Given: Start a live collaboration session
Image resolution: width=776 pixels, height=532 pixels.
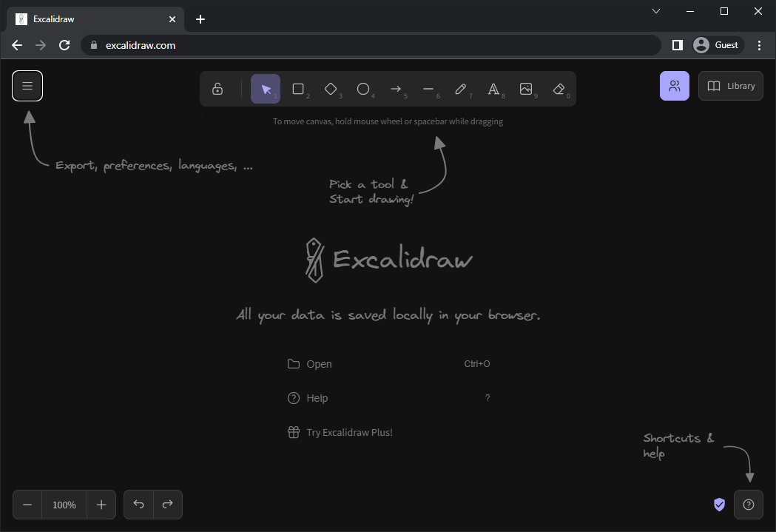Looking at the screenshot, I should [x=674, y=86].
